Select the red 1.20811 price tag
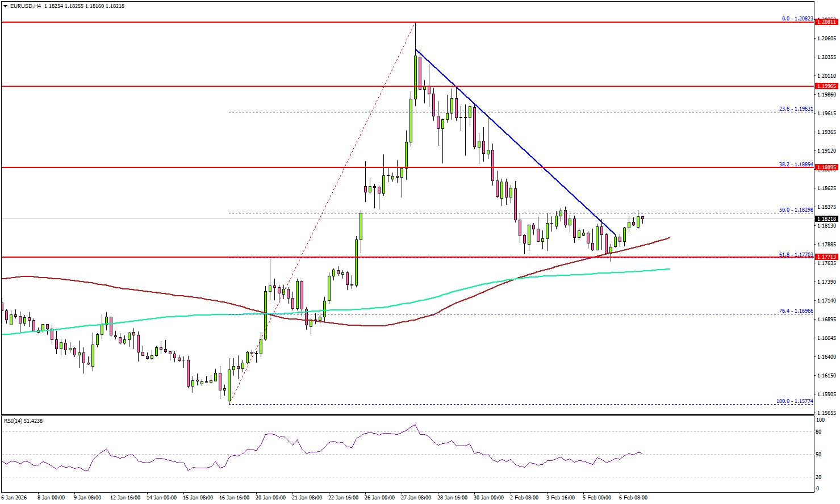This screenshot has height=504, width=840. pyautogui.click(x=826, y=22)
